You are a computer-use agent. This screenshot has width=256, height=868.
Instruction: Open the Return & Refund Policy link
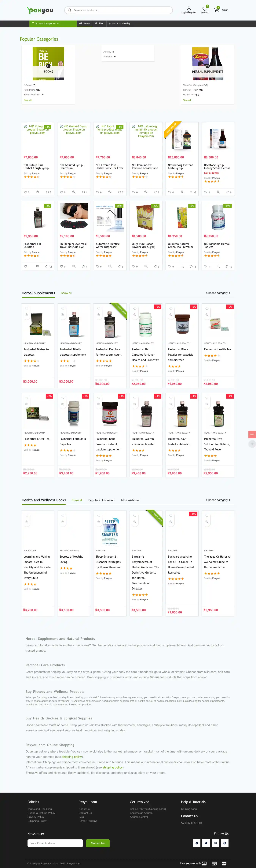tap(41, 813)
